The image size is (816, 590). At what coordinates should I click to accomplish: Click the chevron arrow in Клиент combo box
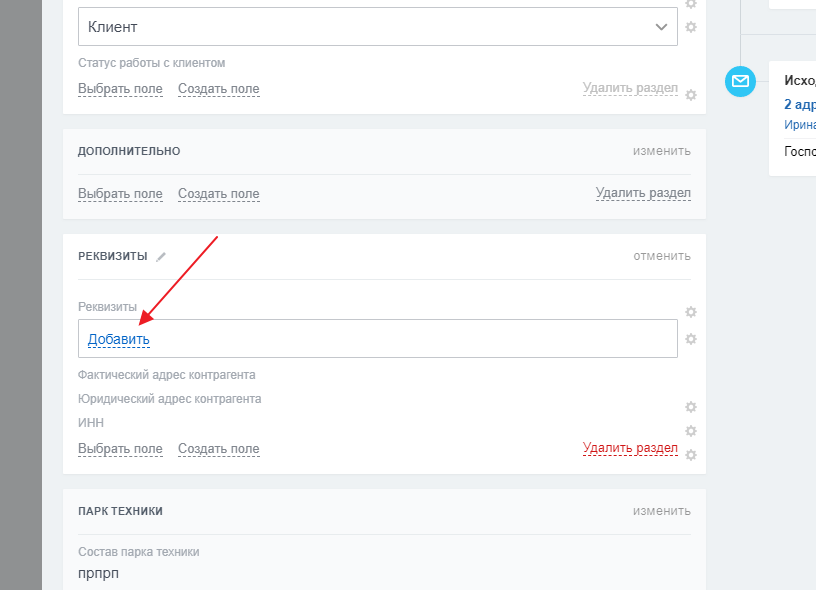[661, 27]
